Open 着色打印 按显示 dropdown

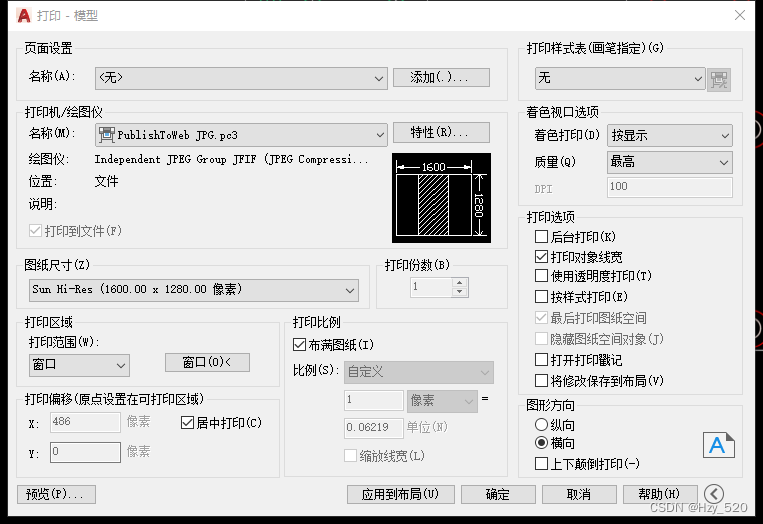670,135
